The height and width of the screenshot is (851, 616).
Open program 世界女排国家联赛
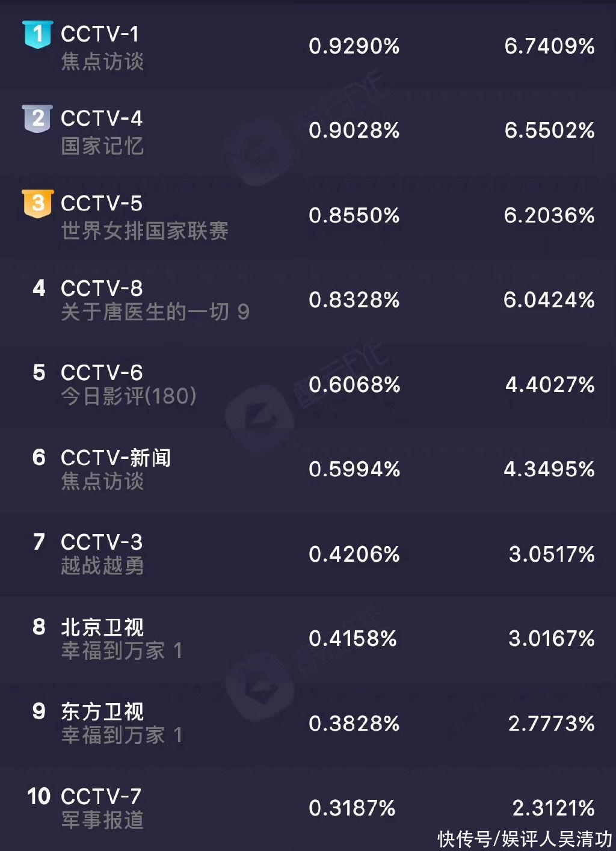(144, 231)
